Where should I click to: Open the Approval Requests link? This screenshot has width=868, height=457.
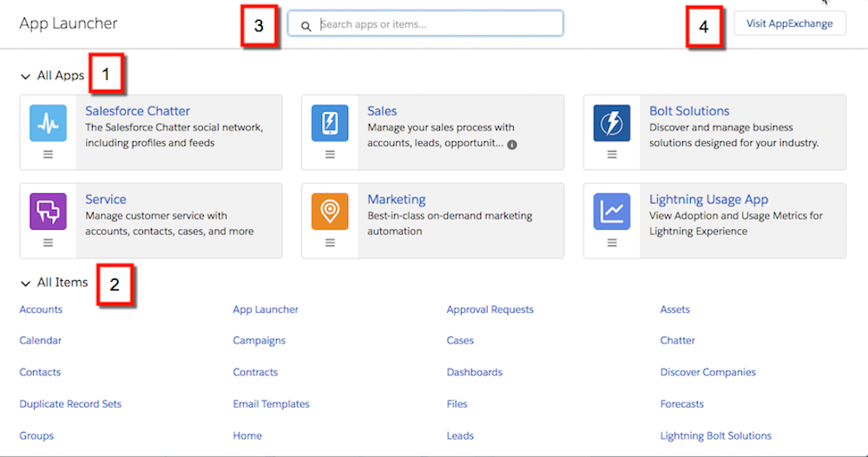pyautogui.click(x=490, y=310)
